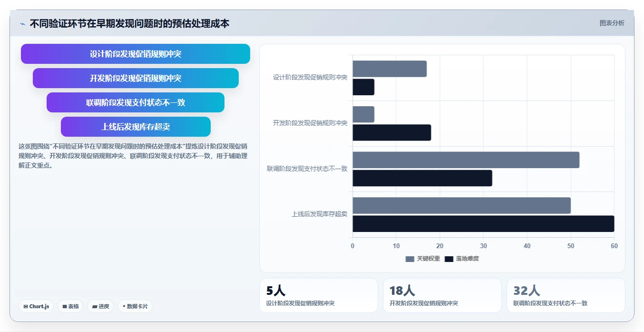Select funnel stage 开发阶段发现促销规则冲突
This screenshot has height=332, width=644.
pos(136,78)
